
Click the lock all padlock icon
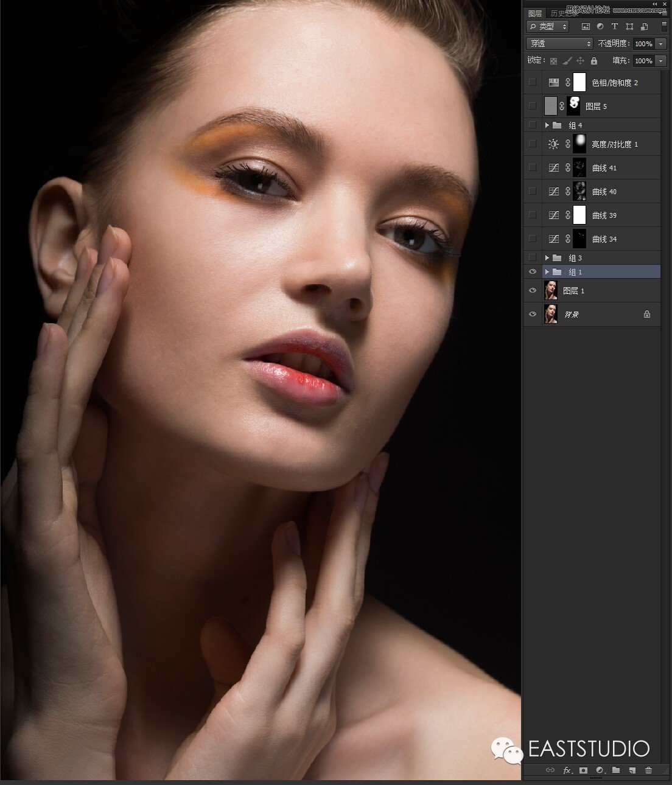(594, 61)
